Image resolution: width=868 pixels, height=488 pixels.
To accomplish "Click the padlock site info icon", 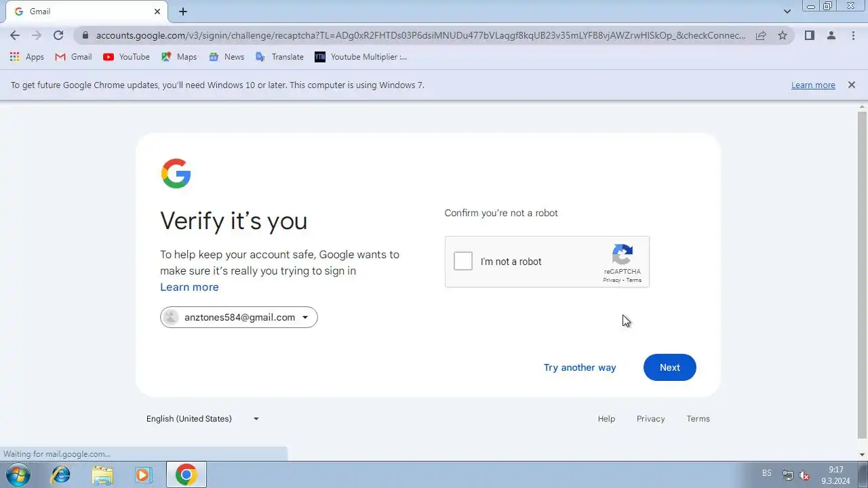I will [x=85, y=35].
